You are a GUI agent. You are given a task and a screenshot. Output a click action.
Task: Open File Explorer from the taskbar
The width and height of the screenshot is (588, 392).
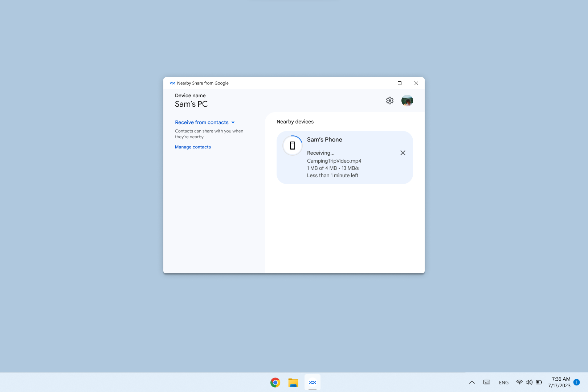click(293, 382)
